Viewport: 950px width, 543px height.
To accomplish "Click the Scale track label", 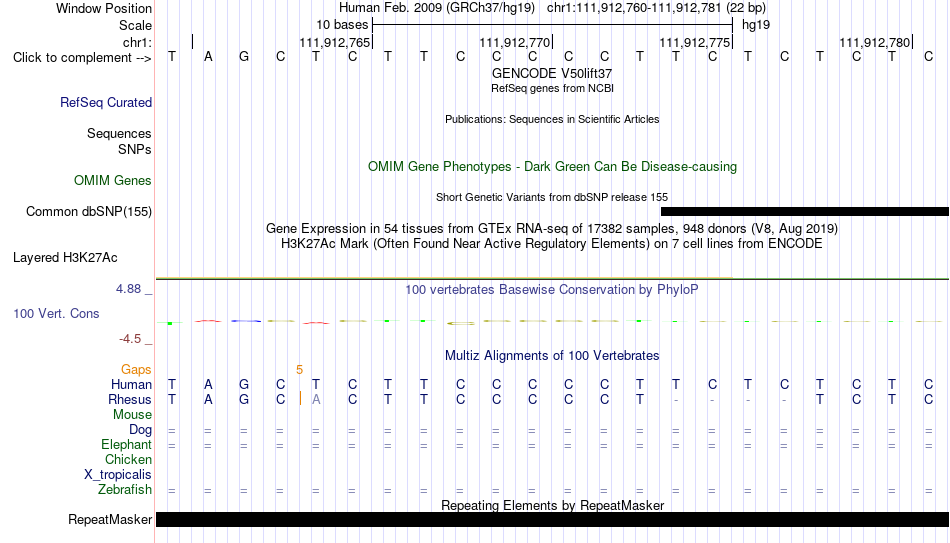I will click(x=135, y=25).
